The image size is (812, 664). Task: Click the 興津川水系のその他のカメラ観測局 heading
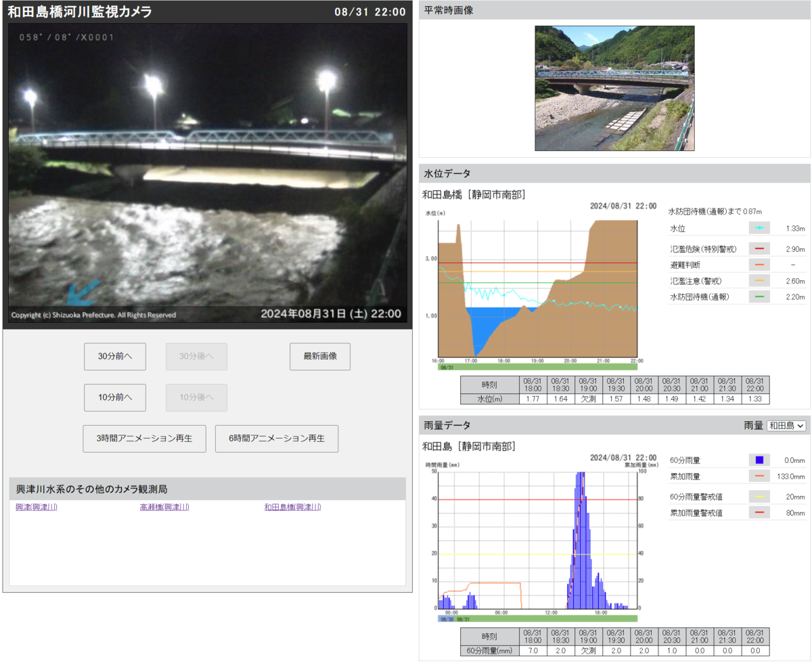pyautogui.click(x=92, y=489)
